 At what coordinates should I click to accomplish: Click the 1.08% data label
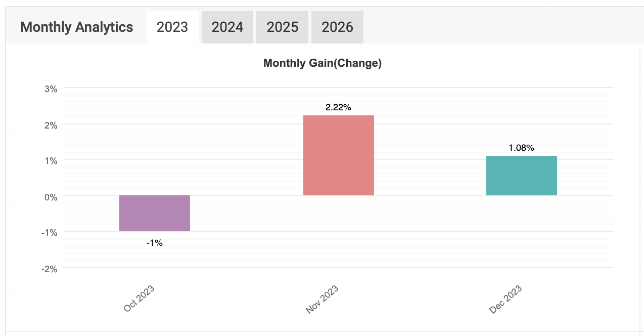coord(521,148)
